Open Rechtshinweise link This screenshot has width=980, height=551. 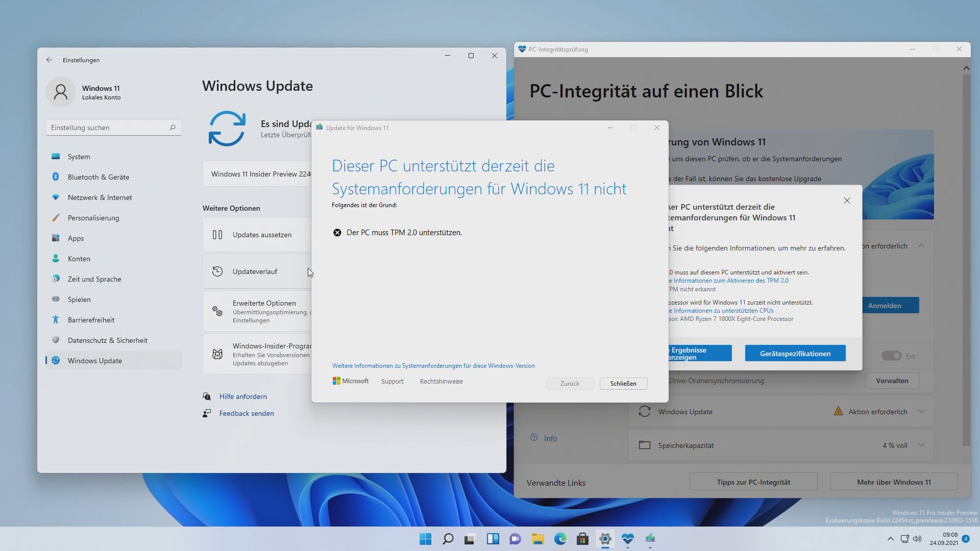pos(441,382)
